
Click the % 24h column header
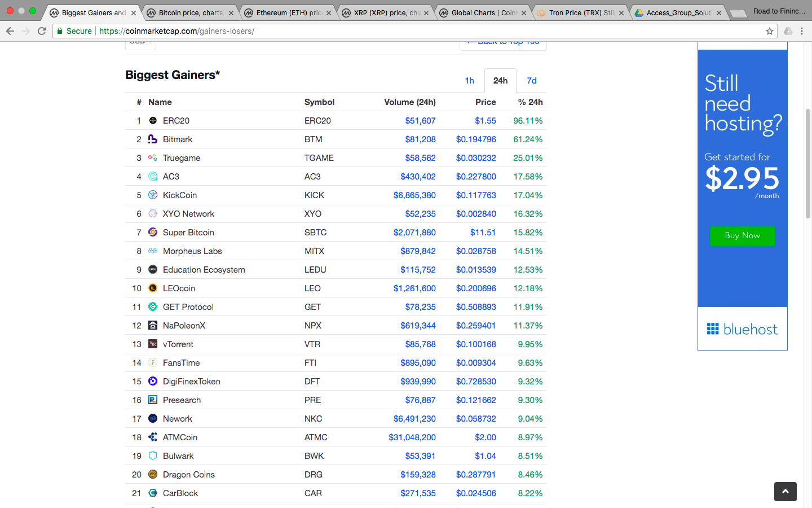coord(531,102)
